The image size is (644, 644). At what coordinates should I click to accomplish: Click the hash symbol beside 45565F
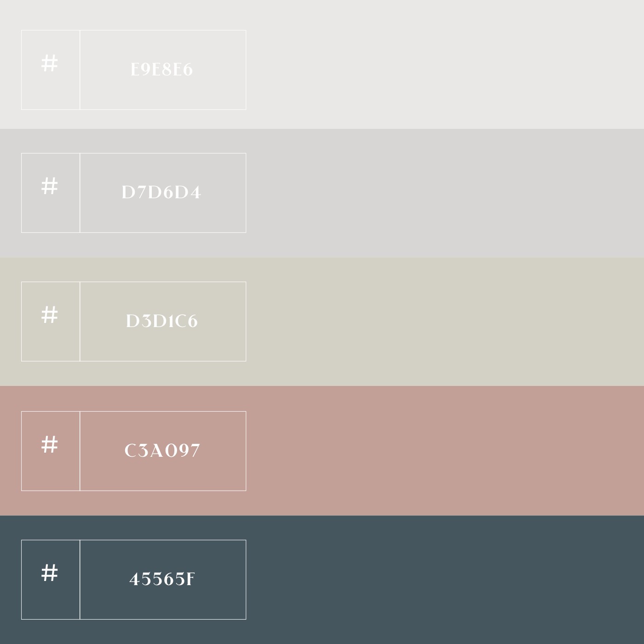[50, 573]
